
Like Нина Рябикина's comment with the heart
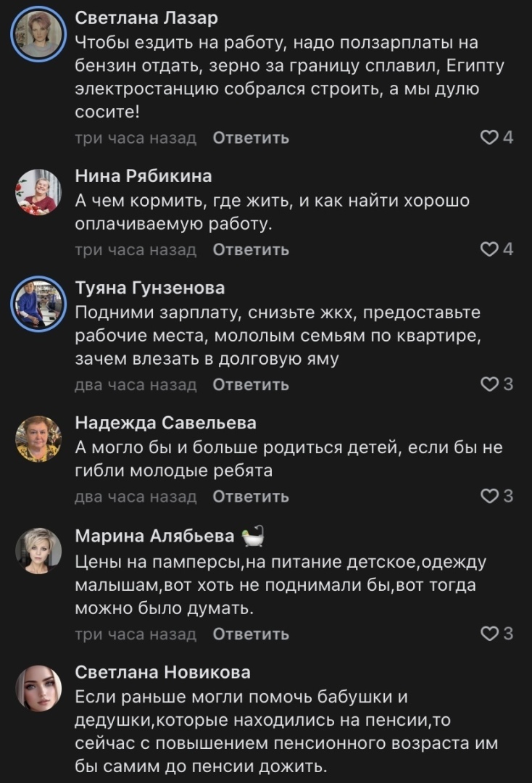(491, 249)
